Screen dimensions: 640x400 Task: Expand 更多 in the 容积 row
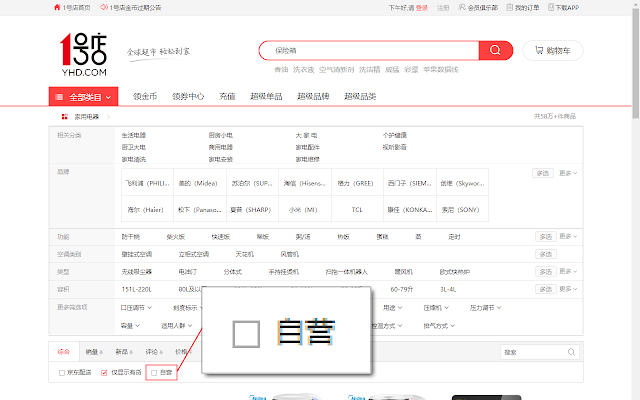coord(568,289)
